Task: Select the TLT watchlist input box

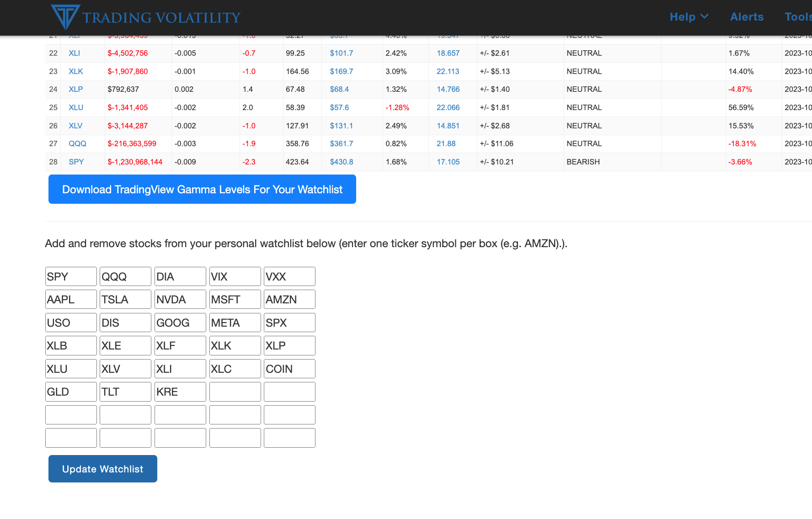Action: [x=125, y=392]
